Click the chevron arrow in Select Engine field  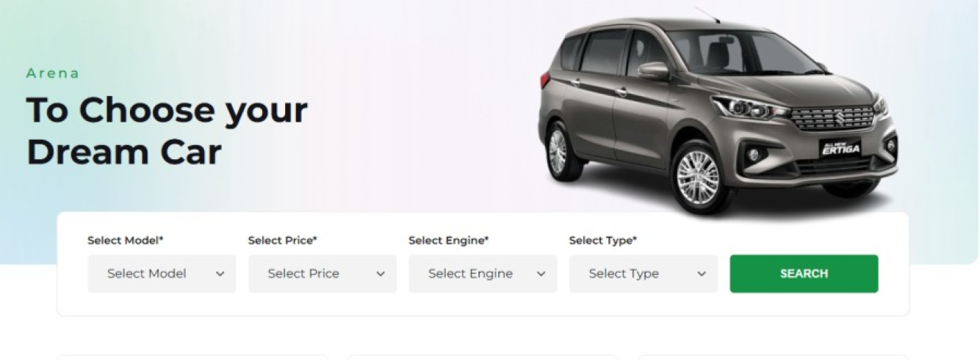pyautogui.click(x=541, y=274)
